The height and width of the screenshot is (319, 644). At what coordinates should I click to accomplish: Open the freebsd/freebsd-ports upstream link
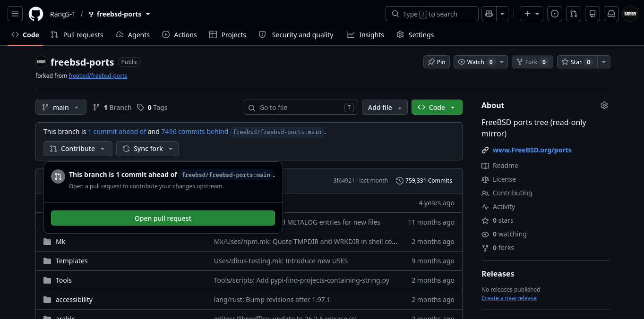(98, 76)
